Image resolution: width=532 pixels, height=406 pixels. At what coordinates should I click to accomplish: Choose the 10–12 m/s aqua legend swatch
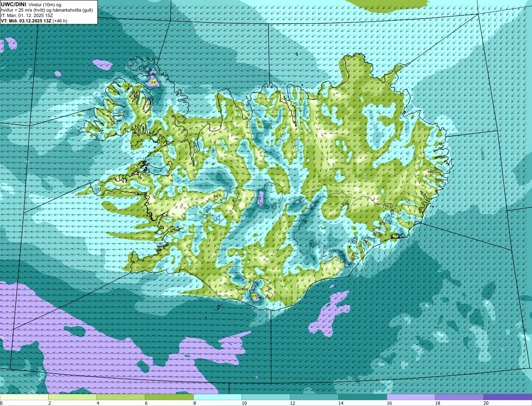(266, 397)
